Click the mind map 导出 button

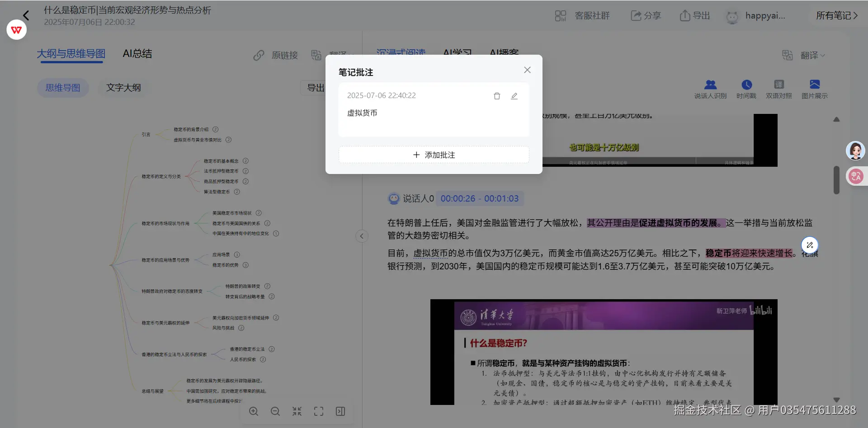click(315, 88)
